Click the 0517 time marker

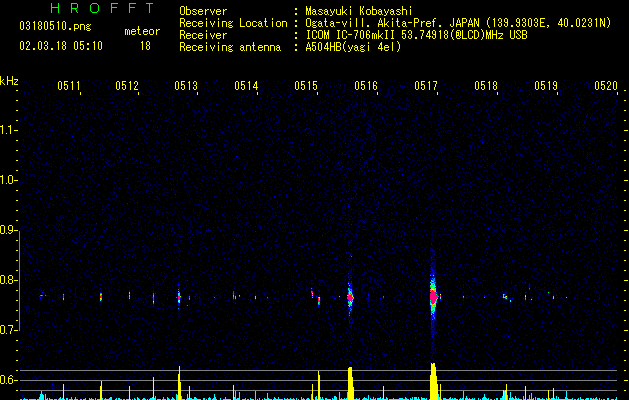426,86
